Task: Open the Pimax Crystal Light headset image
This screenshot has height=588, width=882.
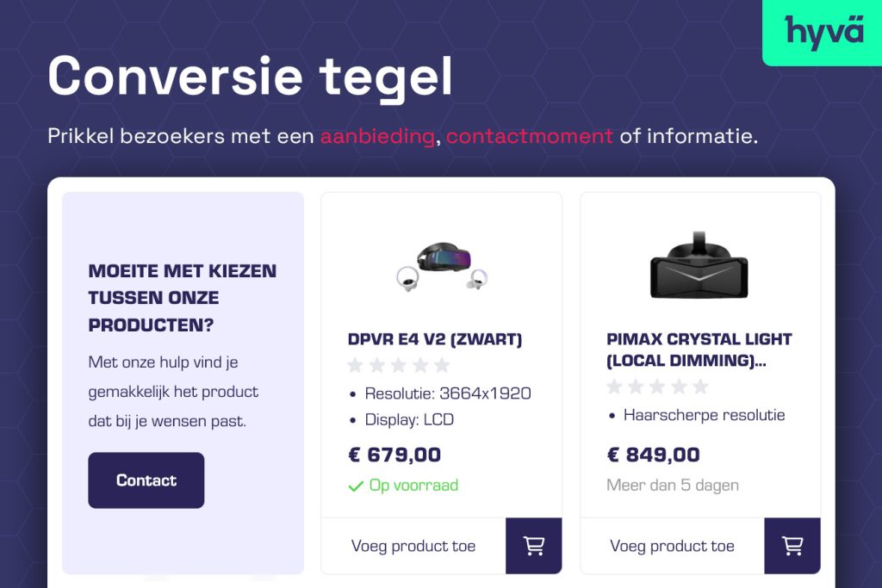Action: 699,264
